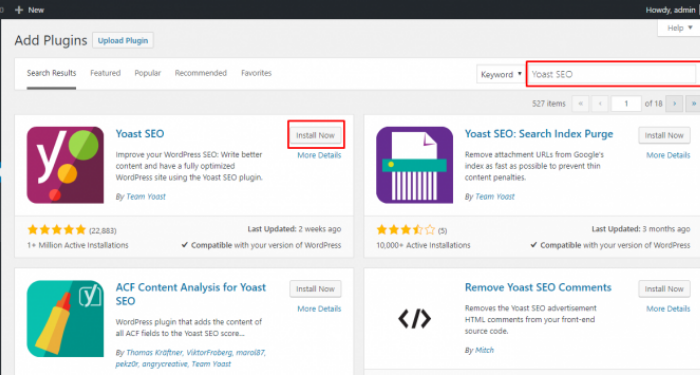
Task: Install Now for Remove Yoast SEO Comments
Action: pyautogui.click(x=664, y=289)
